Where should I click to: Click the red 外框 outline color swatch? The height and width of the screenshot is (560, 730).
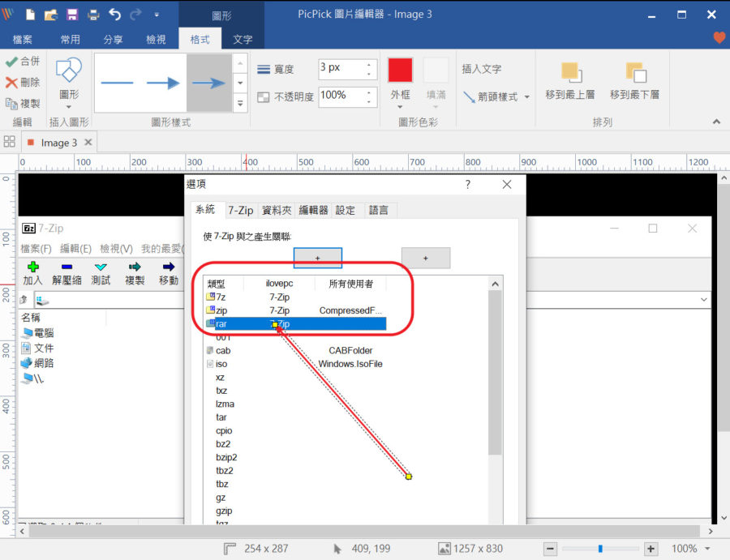tap(401, 71)
